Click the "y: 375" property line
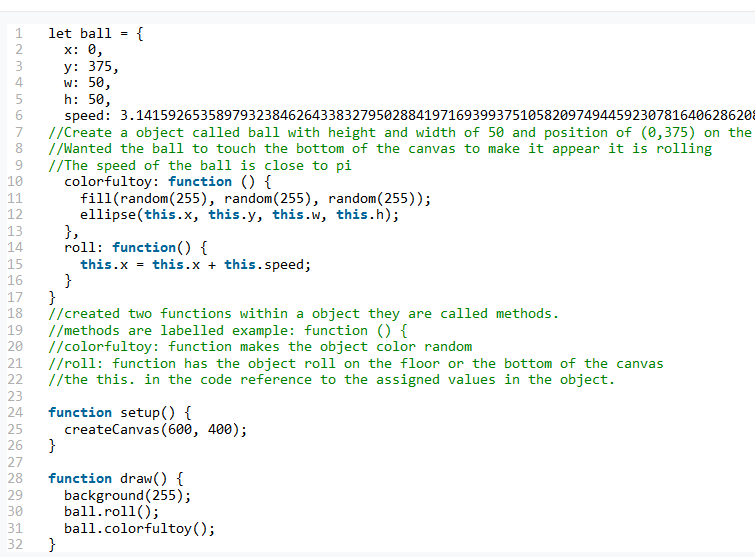 pyautogui.click(x=90, y=66)
